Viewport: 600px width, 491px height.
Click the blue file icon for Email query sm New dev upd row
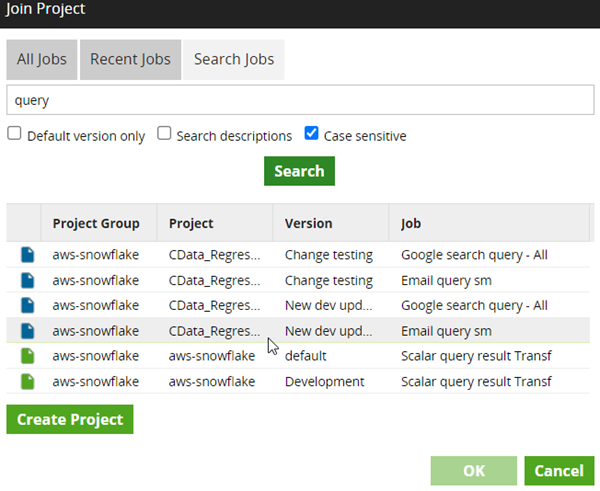coord(28,331)
